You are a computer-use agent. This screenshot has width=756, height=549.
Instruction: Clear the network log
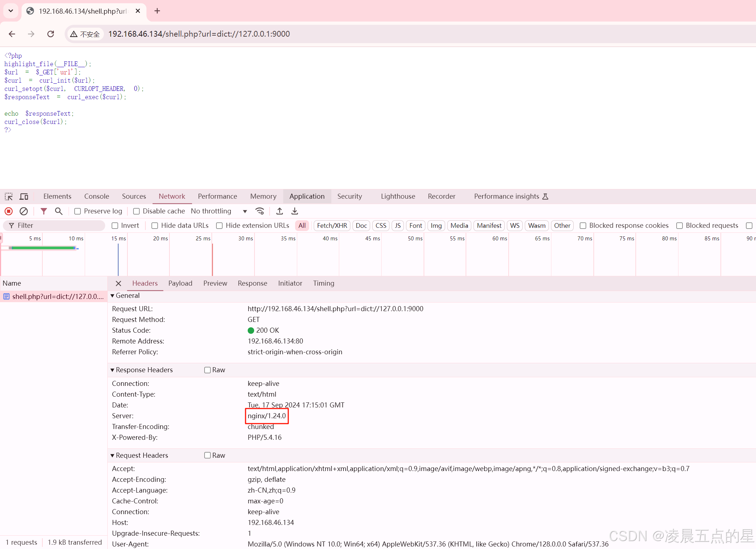pyautogui.click(x=24, y=211)
